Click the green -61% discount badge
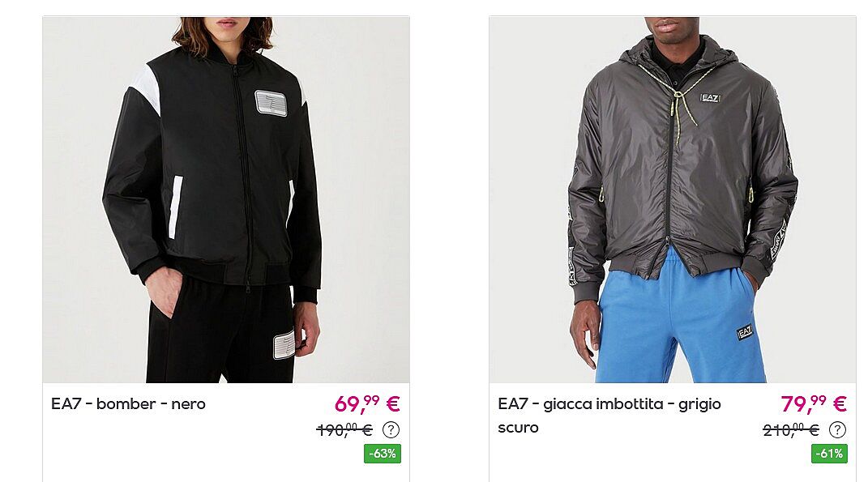 tap(829, 454)
